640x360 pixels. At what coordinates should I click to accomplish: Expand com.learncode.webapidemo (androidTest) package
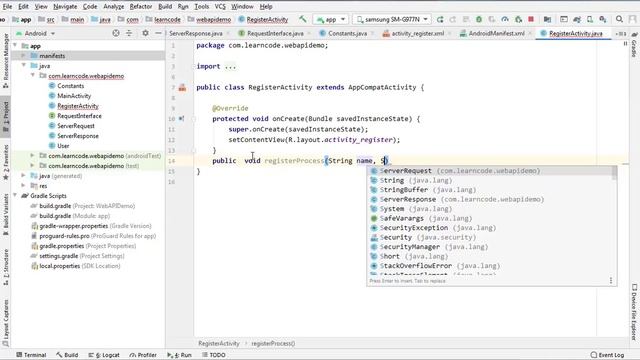pyautogui.click(x=33, y=156)
